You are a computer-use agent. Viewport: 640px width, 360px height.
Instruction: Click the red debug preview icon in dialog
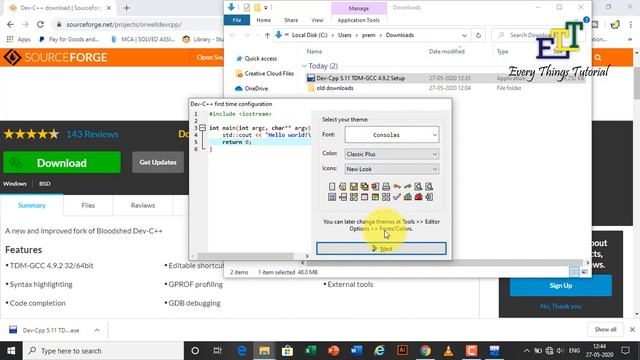point(418,197)
